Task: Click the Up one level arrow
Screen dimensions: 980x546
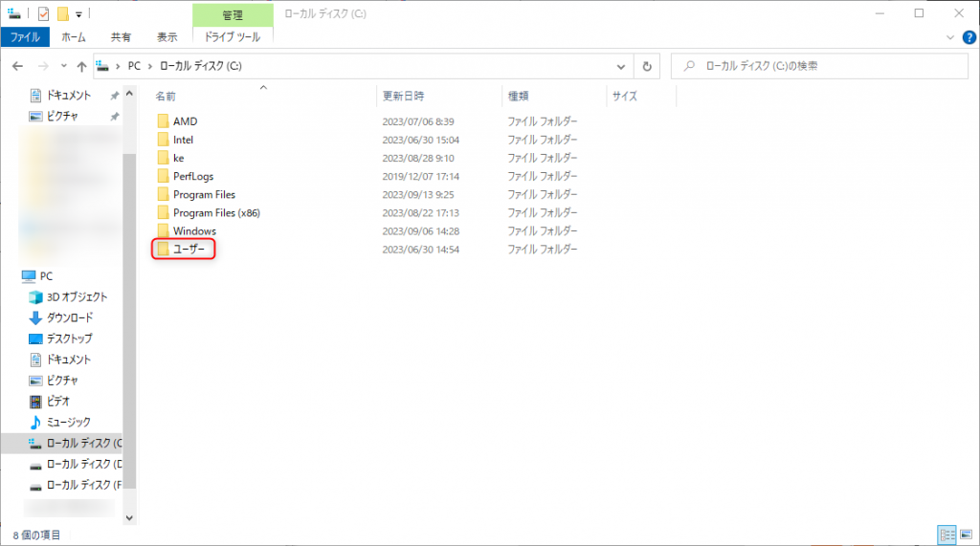Action: [x=81, y=67]
